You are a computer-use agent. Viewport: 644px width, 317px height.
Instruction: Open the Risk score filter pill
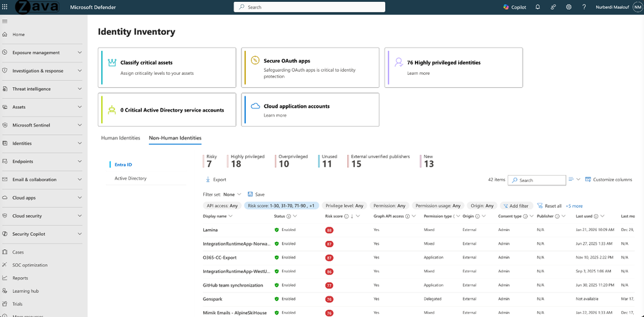click(281, 205)
